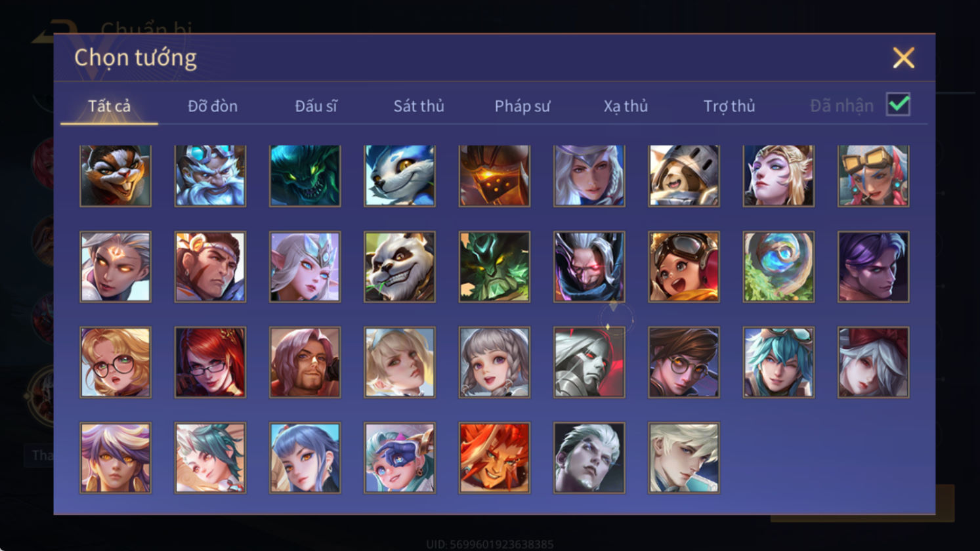Choose the red-haired woman with glasses

210,363
